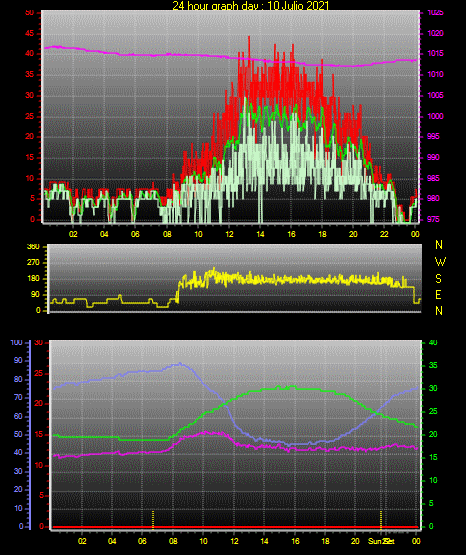Click the Sun Set label on bottom time axis

pyautogui.click(x=381, y=541)
